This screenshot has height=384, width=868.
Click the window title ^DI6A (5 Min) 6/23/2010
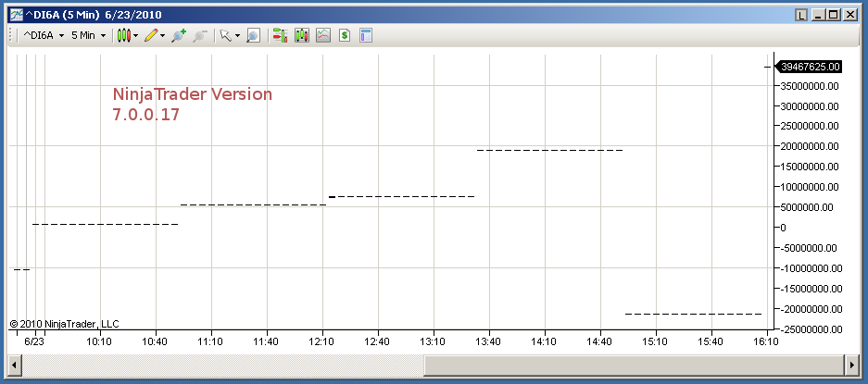click(94, 15)
